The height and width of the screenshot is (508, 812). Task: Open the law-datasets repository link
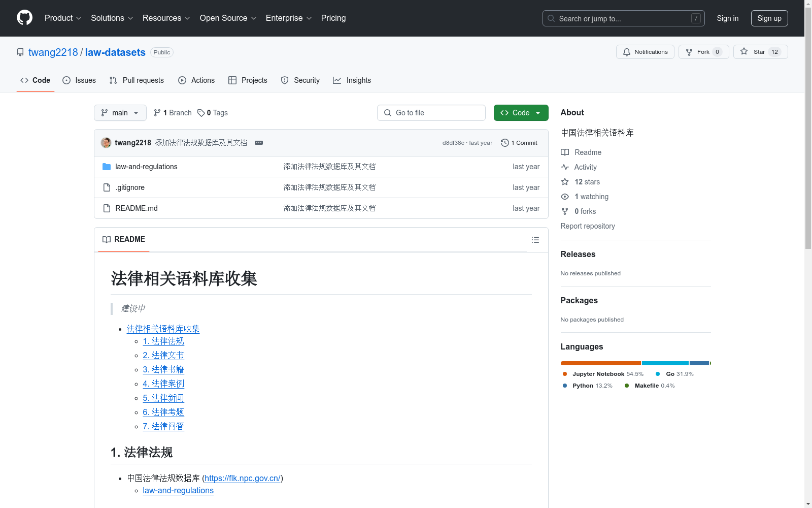[115, 52]
